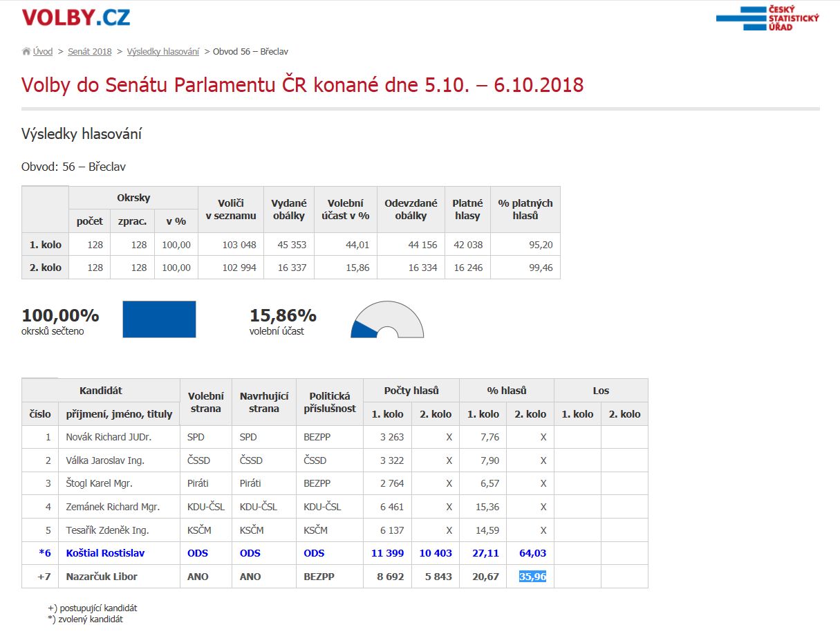Click the 2. kolo turnout value 15,86

(x=358, y=268)
